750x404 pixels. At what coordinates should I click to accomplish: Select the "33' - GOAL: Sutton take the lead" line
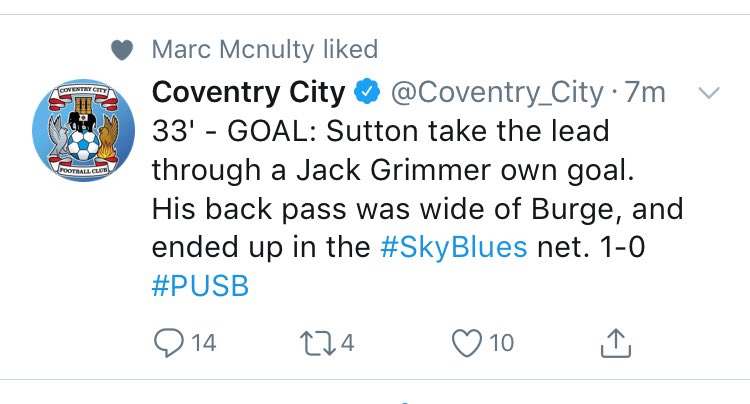[380, 131]
